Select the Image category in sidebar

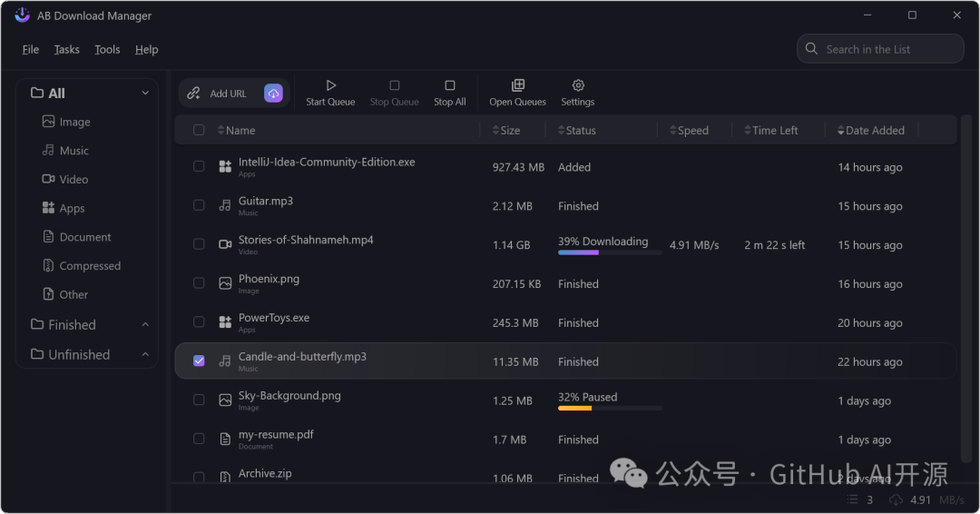click(x=66, y=122)
